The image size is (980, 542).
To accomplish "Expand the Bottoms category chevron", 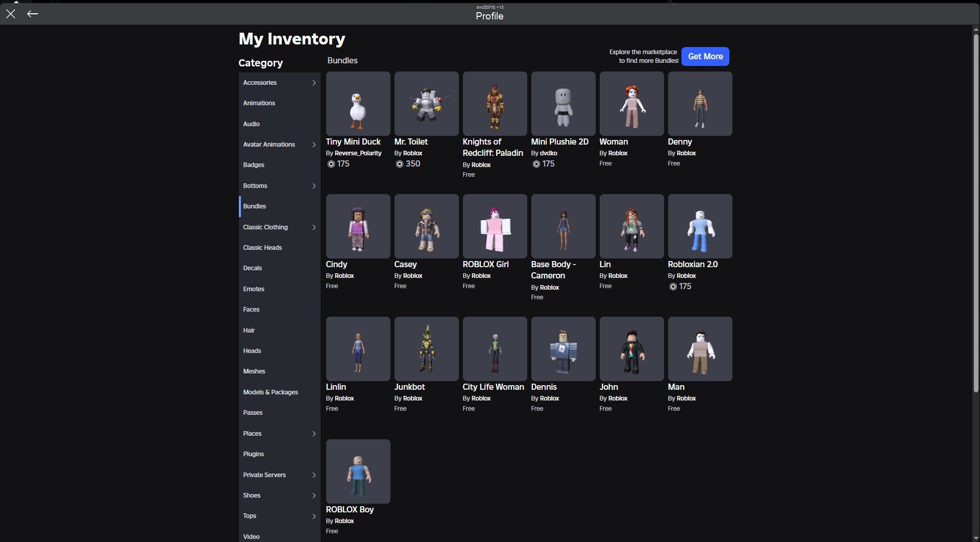I will point(314,186).
